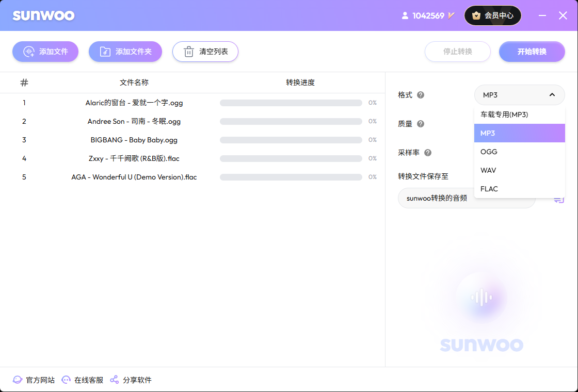Viewport: 578px width, 392px height.
Task: Clear the list with 清空列表
Action: (x=205, y=52)
